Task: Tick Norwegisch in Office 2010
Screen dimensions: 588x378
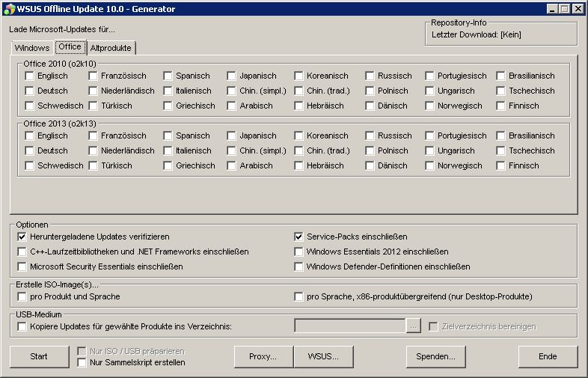Action: click(429, 106)
